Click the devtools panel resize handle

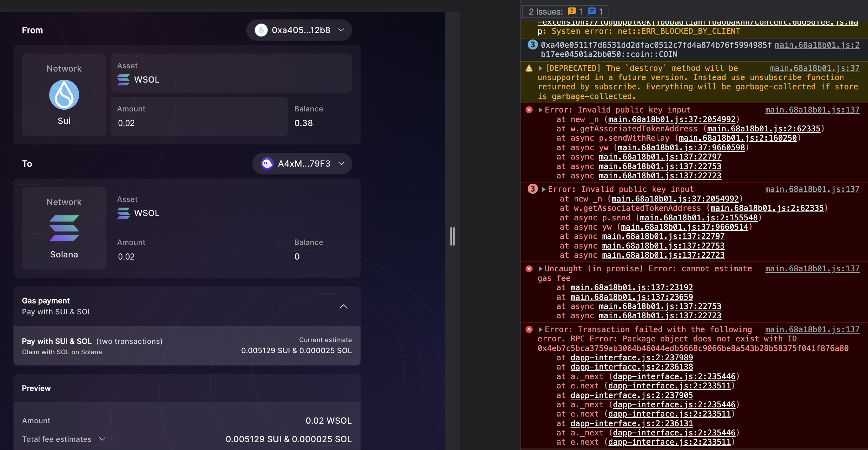click(x=452, y=236)
